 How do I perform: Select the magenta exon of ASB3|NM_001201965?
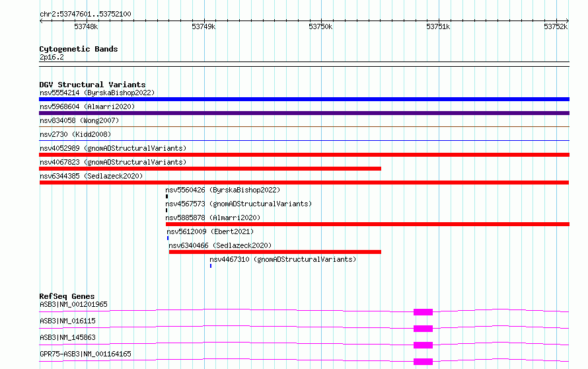tap(423, 312)
